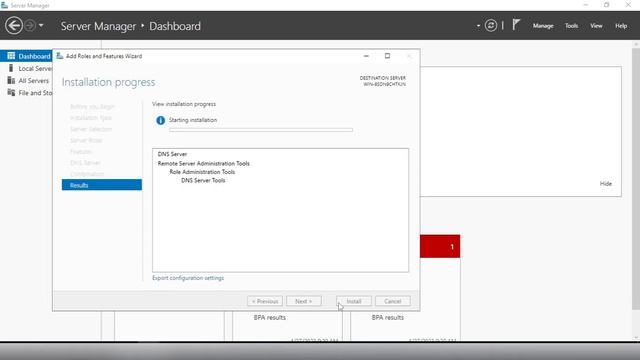
Task: Click the Server Manager vertical scrollbar
Action: coord(636,179)
